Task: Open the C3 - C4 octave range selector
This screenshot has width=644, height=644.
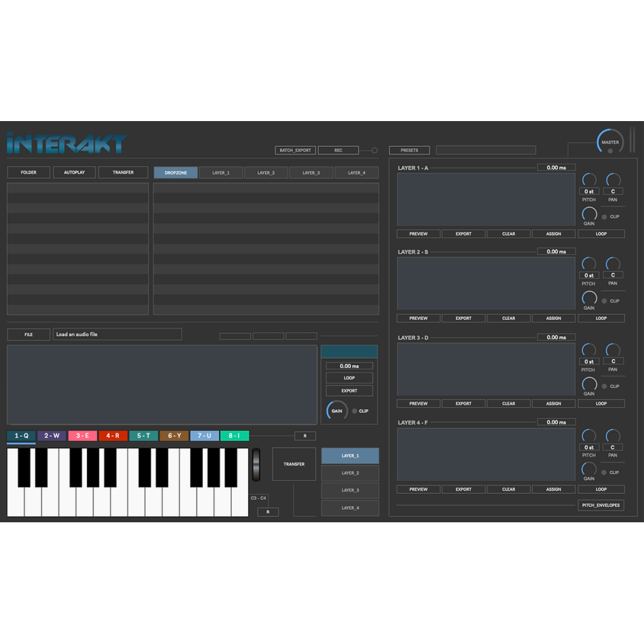Action: point(260,497)
